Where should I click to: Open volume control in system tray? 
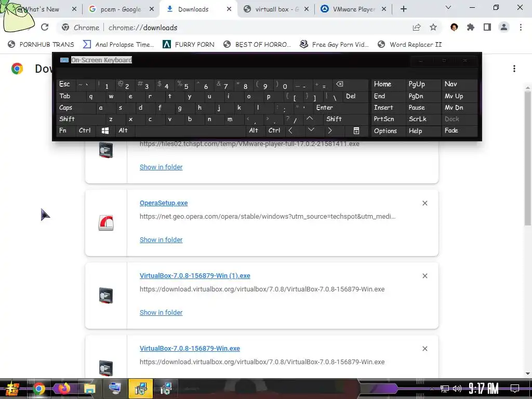[457, 389]
